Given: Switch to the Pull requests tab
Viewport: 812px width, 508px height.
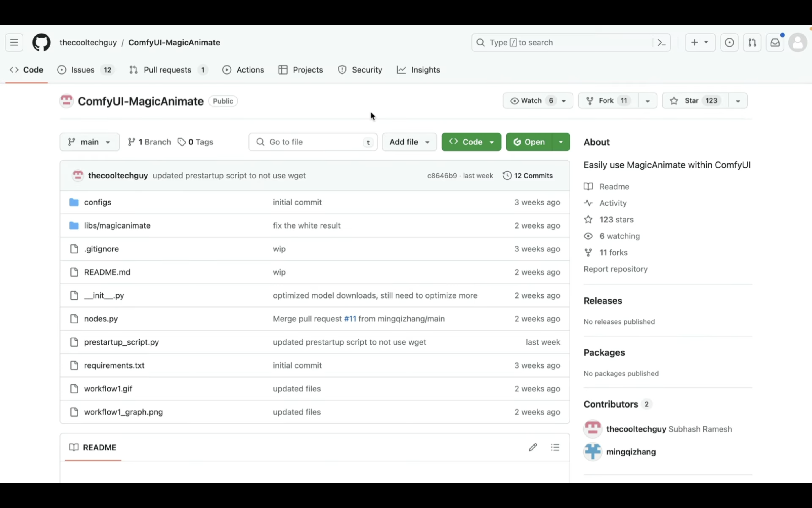Looking at the screenshot, I should coord(169,70).
